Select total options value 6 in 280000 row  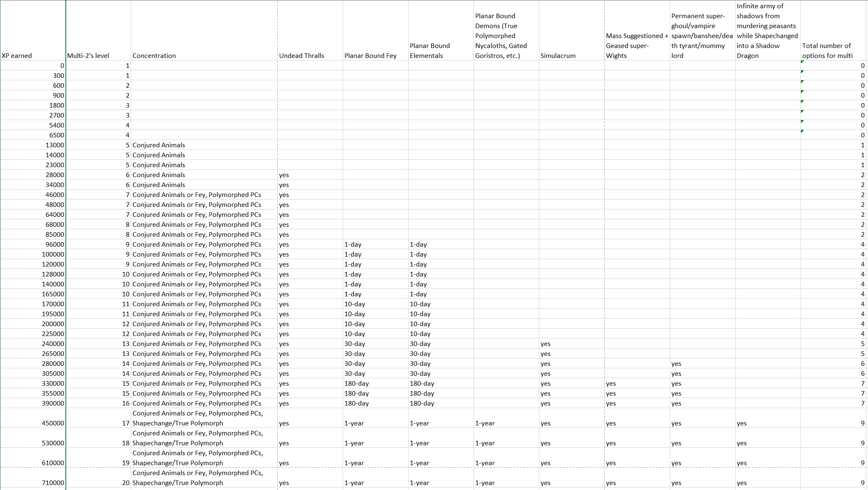(x=834, y=363)
